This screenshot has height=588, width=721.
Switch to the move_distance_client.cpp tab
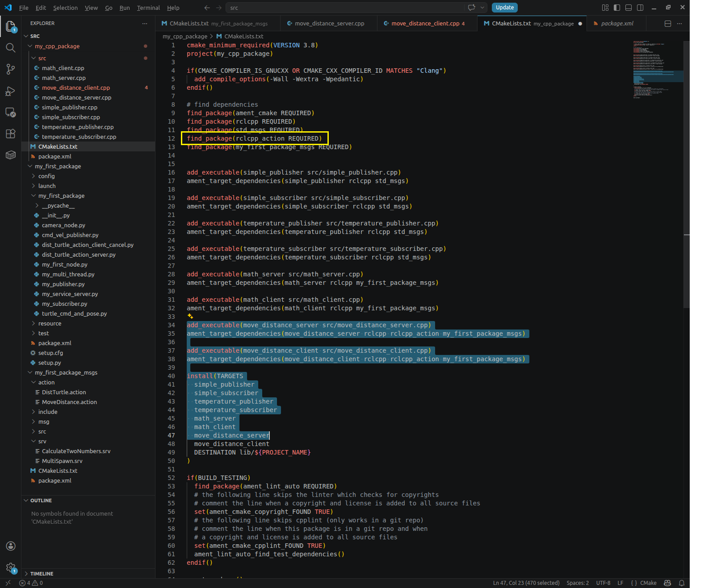pos(427,24)
